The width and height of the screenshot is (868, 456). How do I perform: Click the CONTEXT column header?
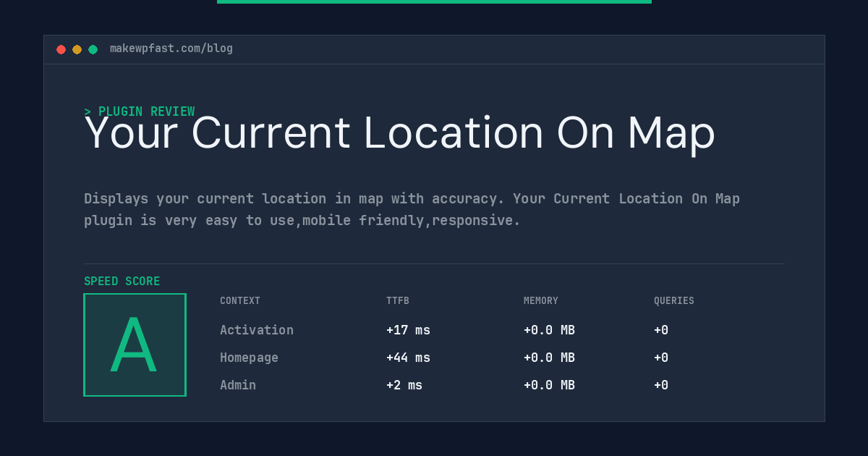pos(240,301)
